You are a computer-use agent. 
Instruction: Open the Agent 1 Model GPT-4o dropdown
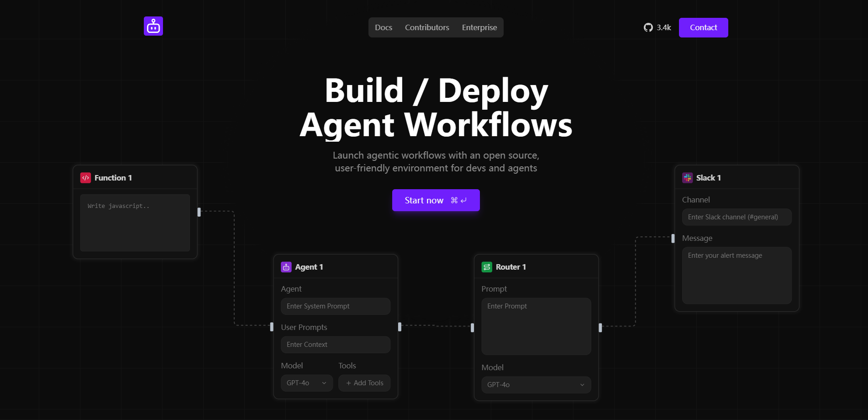(x=306, y=383)
